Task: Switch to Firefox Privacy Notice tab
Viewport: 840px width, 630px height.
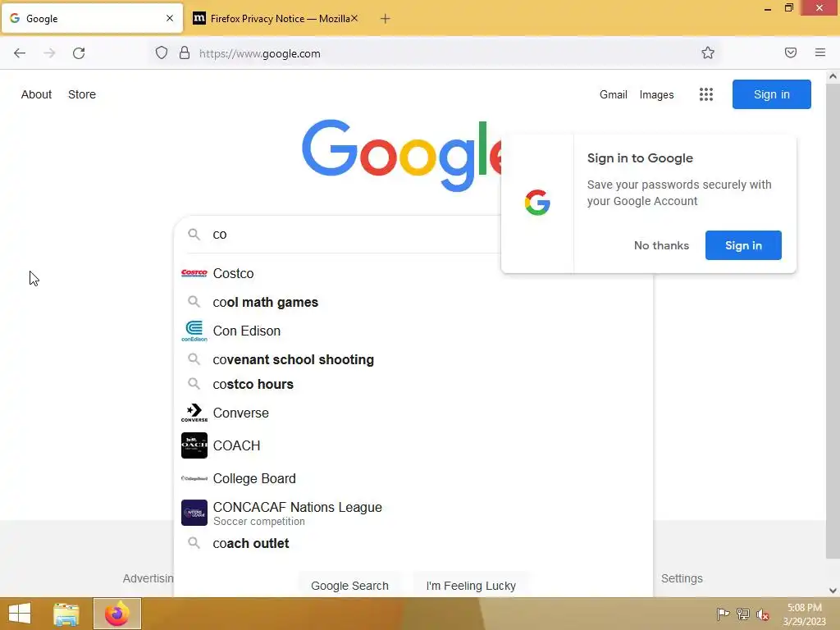Action: 275,19
